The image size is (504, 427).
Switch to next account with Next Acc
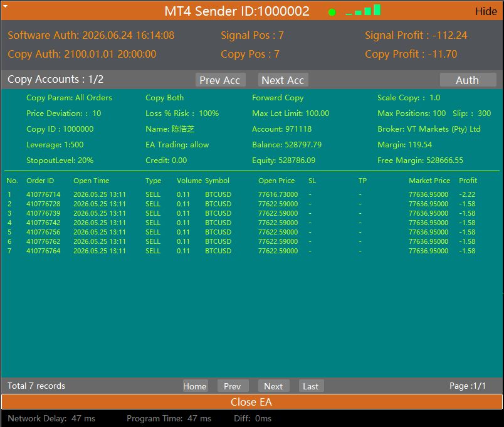click(x=283, y=80)
